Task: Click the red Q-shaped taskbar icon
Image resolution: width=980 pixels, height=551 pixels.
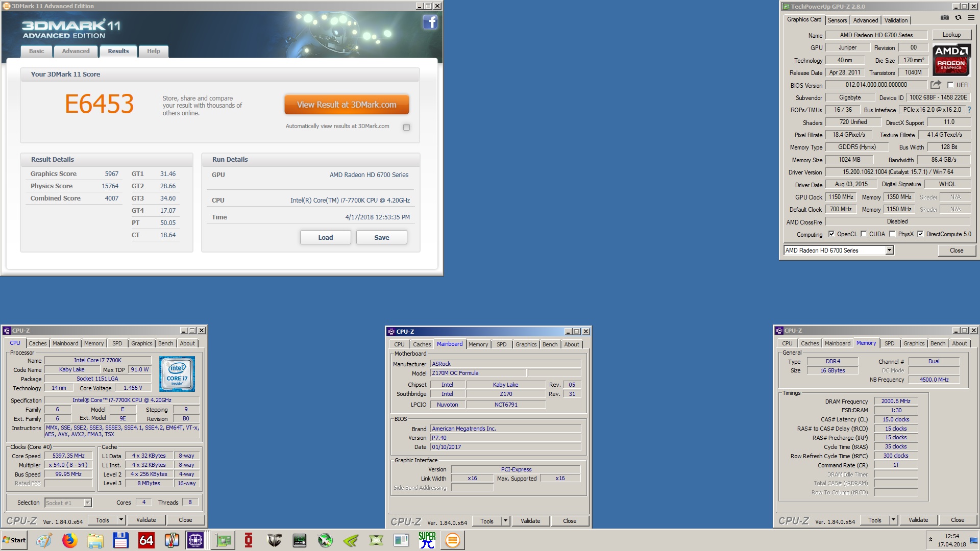Action: point(249,540)
